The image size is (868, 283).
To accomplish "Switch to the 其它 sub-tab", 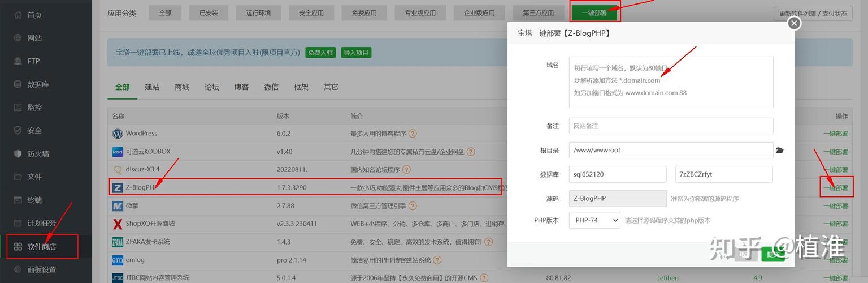I will pyautogui.click(x=331, y=87).
